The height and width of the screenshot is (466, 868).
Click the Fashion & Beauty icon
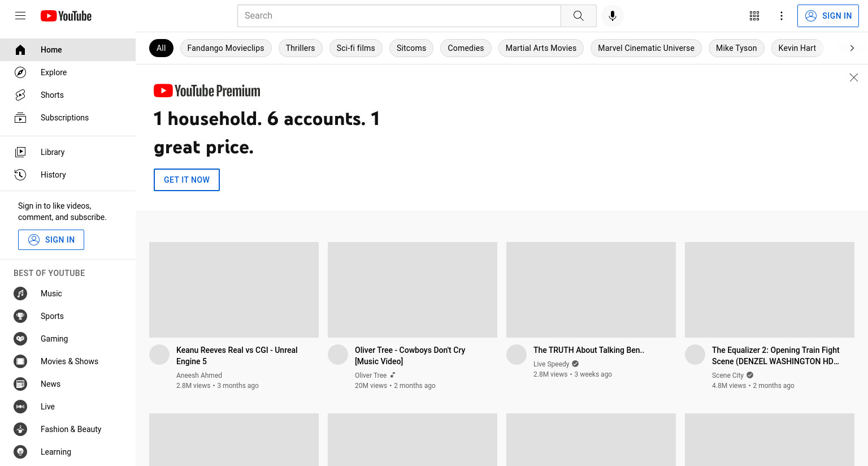coord(20,429)
